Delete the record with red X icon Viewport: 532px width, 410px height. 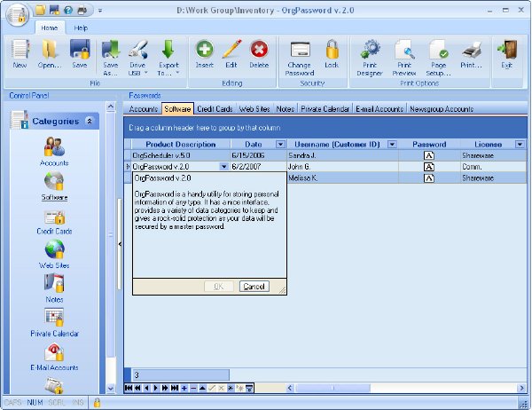[259, 53]
